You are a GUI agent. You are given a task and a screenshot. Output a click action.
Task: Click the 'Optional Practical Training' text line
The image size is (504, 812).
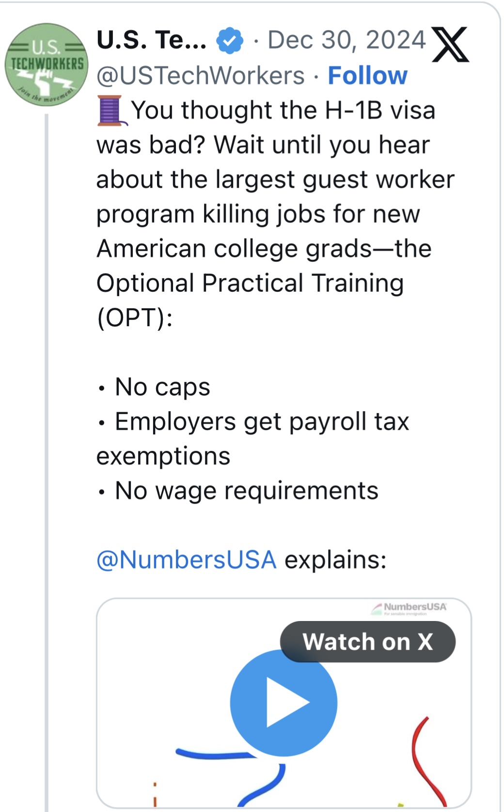click(250, 283)
